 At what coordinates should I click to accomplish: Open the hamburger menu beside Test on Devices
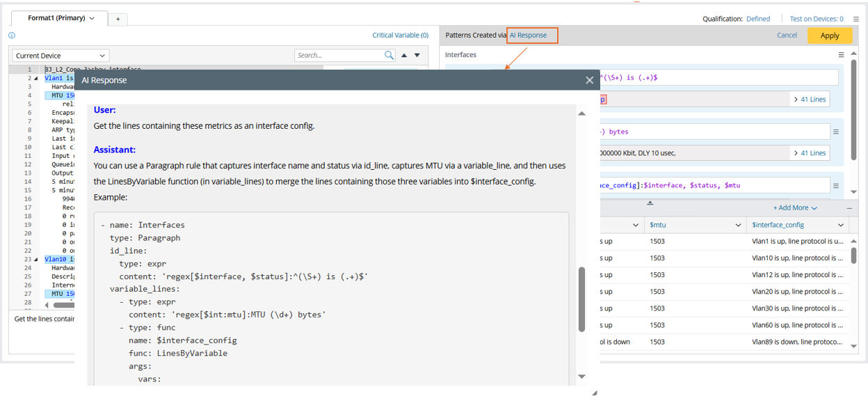click(x=856, y=19)
